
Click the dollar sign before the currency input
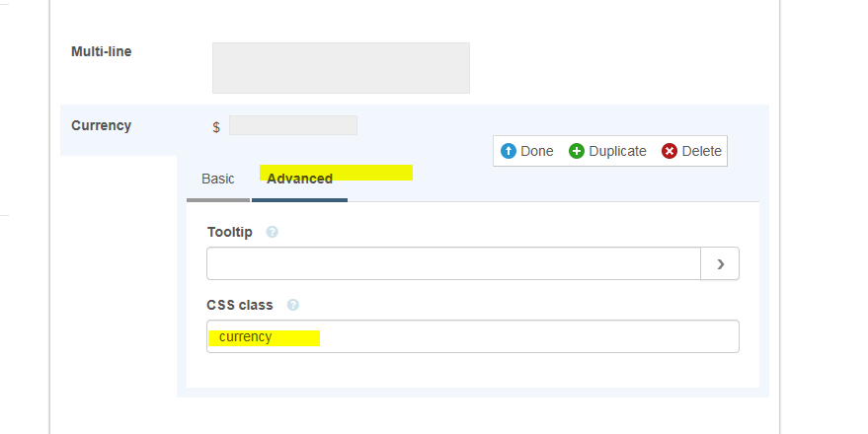[216, 127]
